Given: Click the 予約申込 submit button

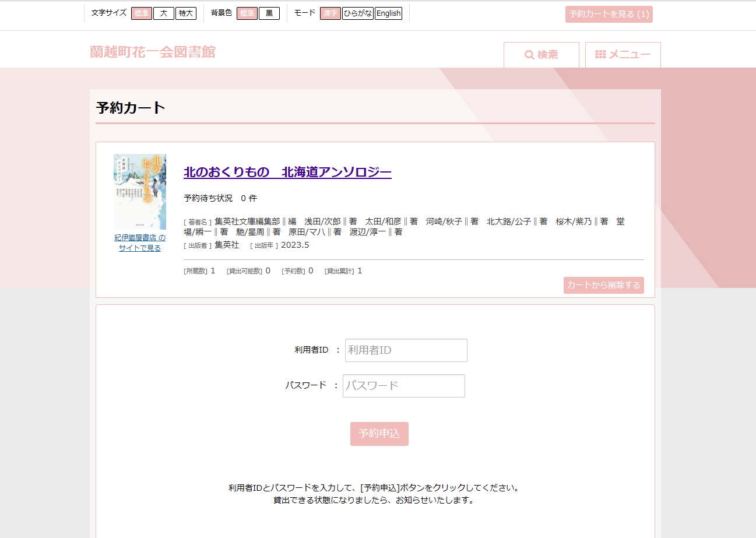Looking at the screenshot, I should (x=379, y=434).
